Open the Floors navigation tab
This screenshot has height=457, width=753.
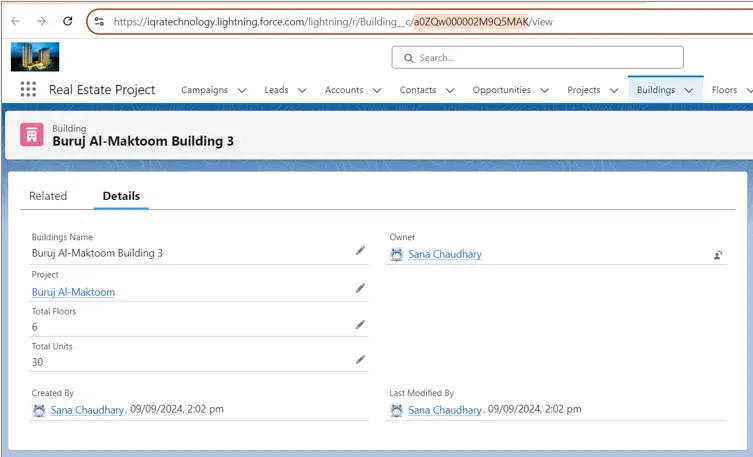(x=724, y=90)
